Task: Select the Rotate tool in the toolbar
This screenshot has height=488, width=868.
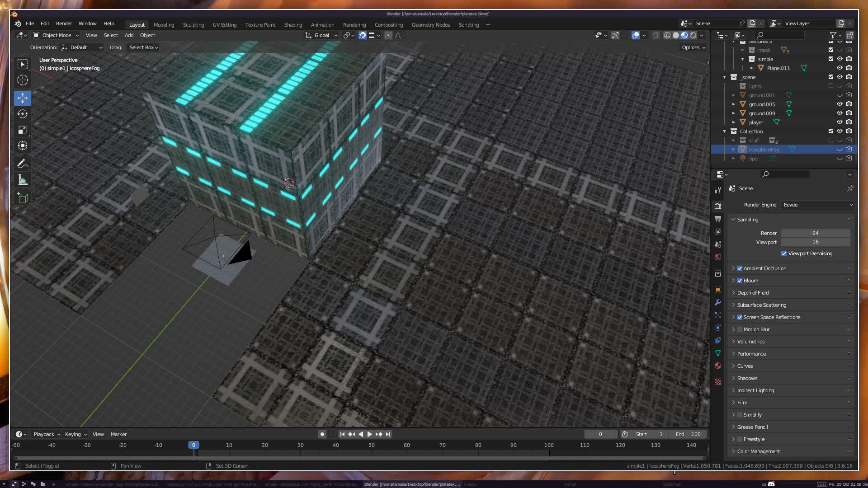Action: click(x=23, y=114)
